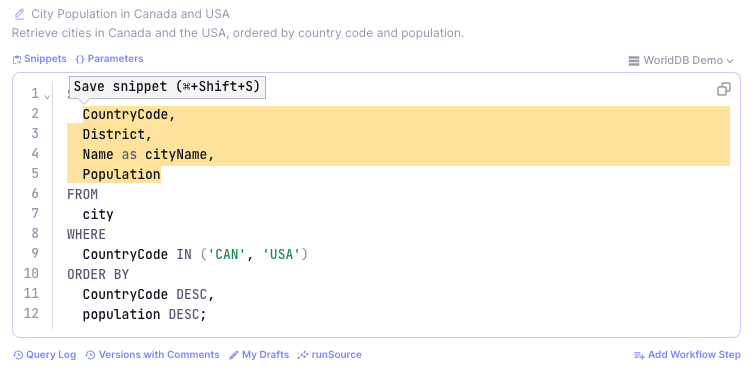Image resolution: width=756 pixels, height=386 pixels.
Task: Open the Parameters panel
Action: click(x=109, y=59)
